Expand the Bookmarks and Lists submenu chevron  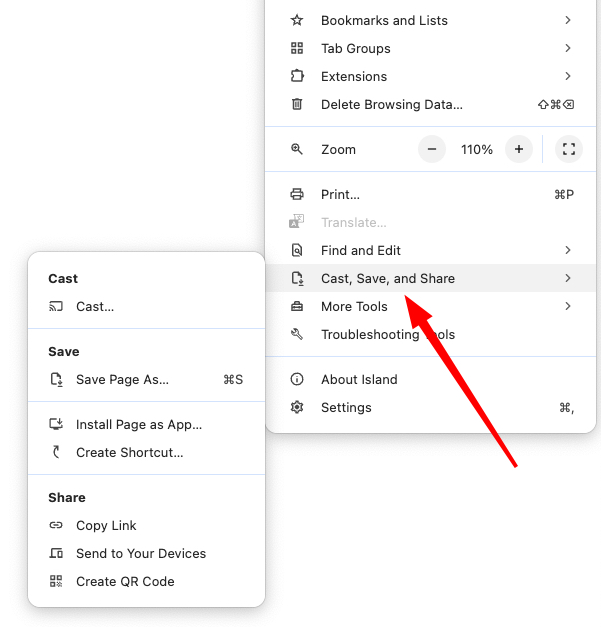(568, 20)
